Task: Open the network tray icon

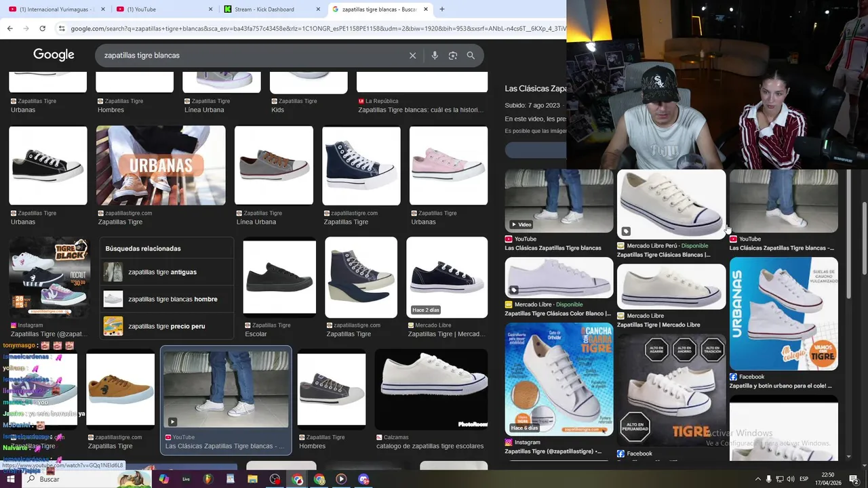Action: (x=779, y=479)
